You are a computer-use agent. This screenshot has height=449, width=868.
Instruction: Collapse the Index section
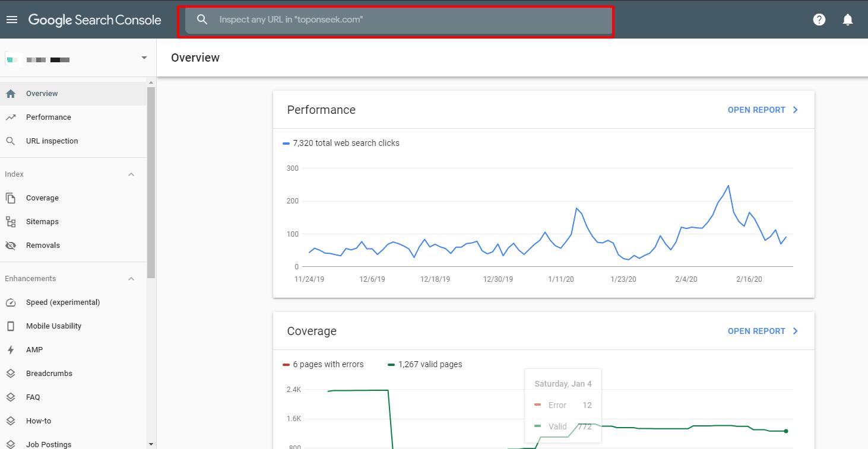(x=131, y=174)
